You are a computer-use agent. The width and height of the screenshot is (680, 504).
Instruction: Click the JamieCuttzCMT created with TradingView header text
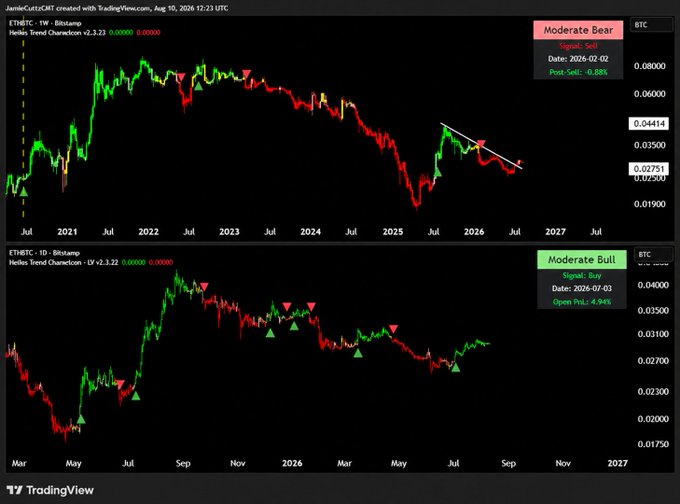pyautogui.click(x=117, y=8)
